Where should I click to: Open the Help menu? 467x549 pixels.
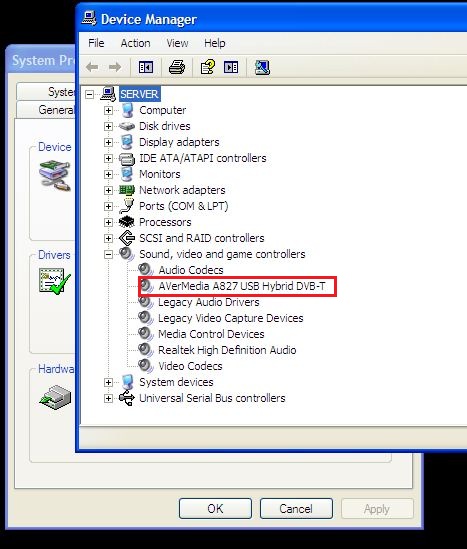[x=215, y=43]
